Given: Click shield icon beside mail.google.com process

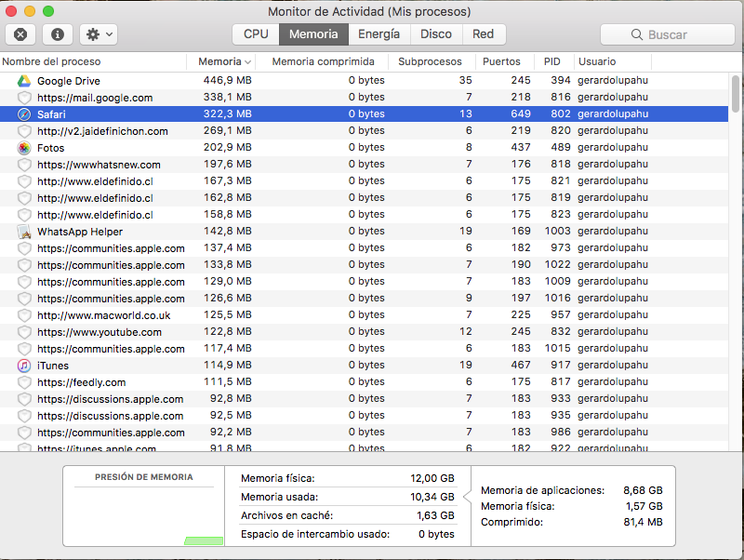Looking at the screenshot, I should coord(24,98).
